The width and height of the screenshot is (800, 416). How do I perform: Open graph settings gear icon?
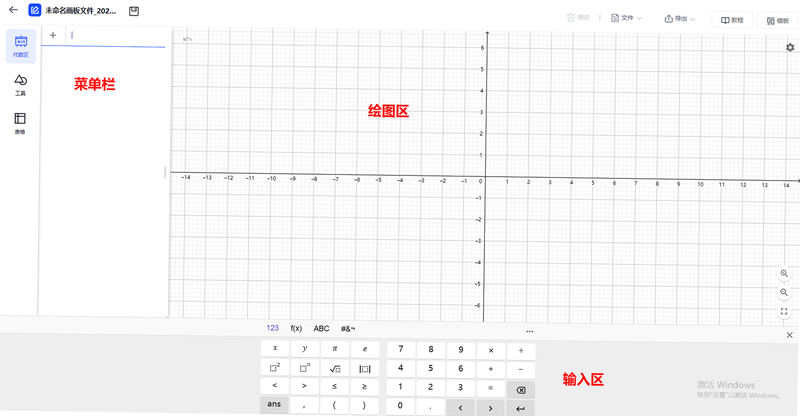(x=790, y=47)
